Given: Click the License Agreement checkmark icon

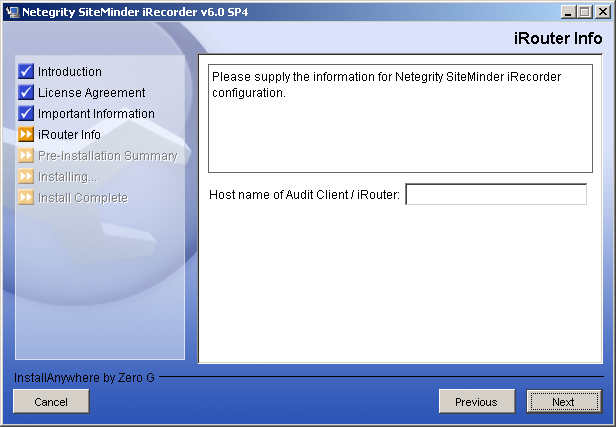Looking at the screenshot, I should [26, 93].
